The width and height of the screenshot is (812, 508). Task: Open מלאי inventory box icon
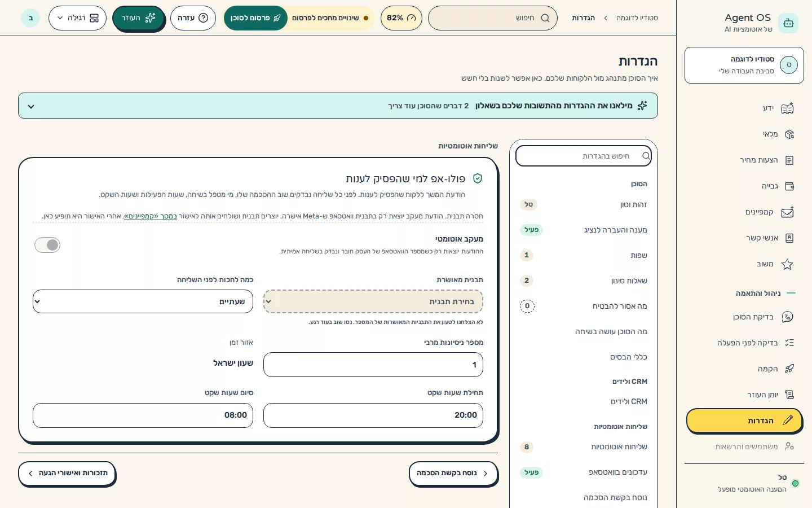point(789,134)
